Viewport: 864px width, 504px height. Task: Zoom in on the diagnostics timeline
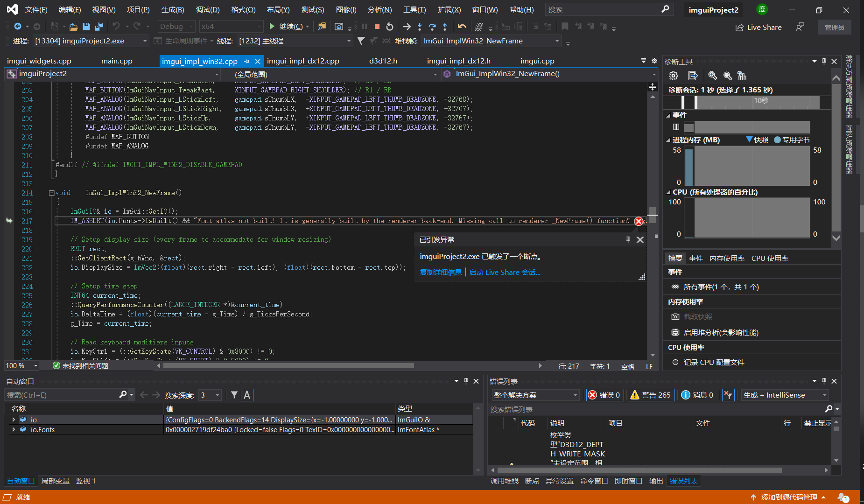coord(712,75)
